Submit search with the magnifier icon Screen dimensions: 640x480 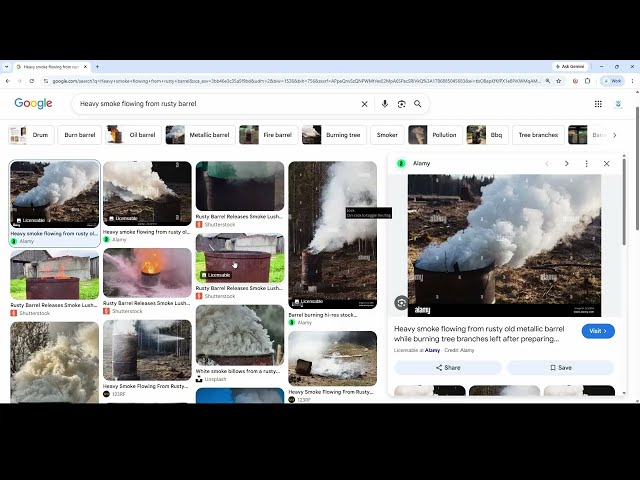[418, 104]
